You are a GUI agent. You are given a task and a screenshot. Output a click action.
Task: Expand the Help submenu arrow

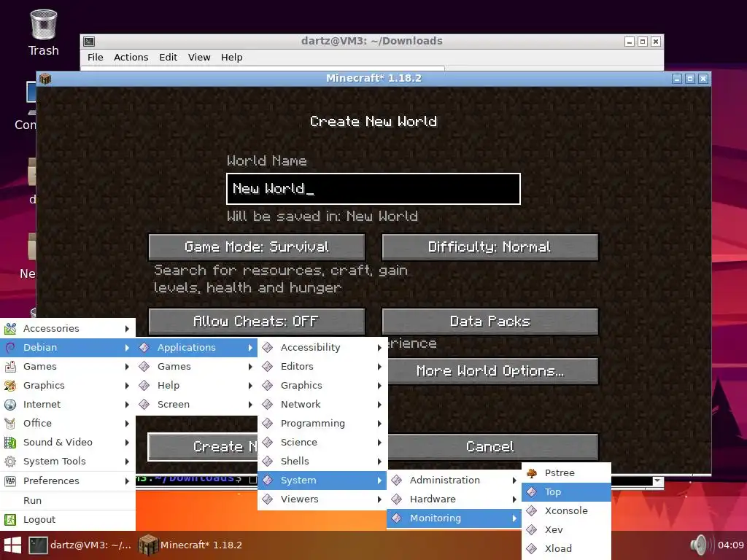[250, 386]
